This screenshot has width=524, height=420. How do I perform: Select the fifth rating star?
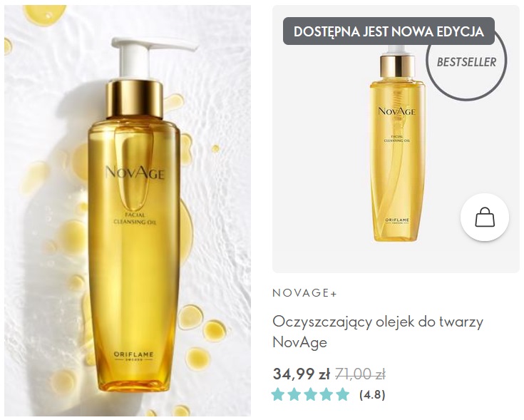click(342, 394)
